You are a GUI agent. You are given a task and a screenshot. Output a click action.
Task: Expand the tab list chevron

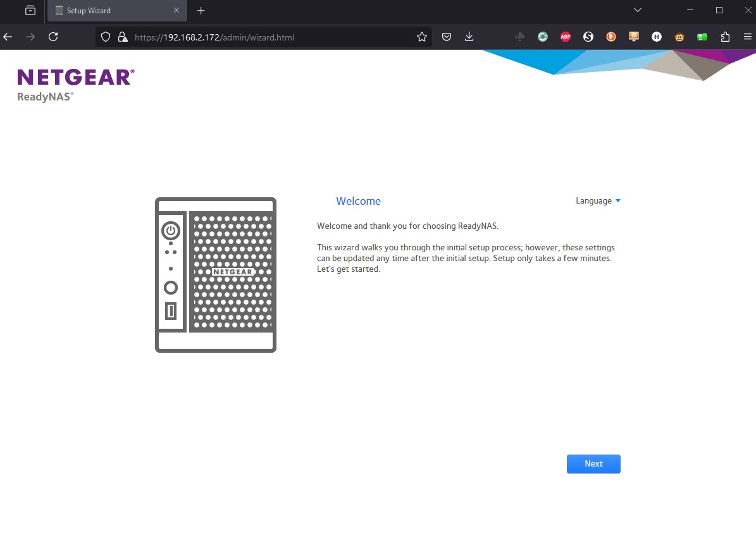(x=637, y=10)
